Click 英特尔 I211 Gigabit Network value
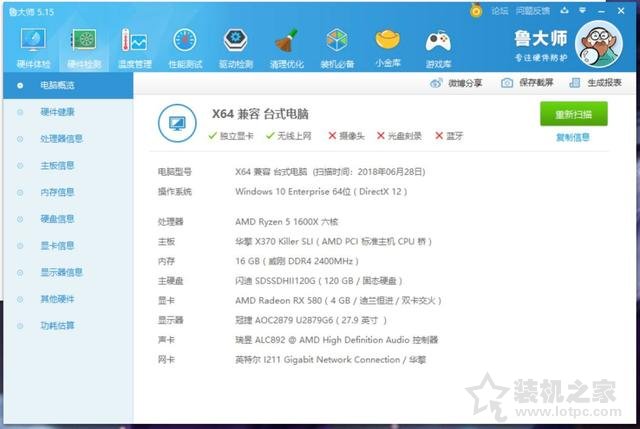 coord(331,360)
